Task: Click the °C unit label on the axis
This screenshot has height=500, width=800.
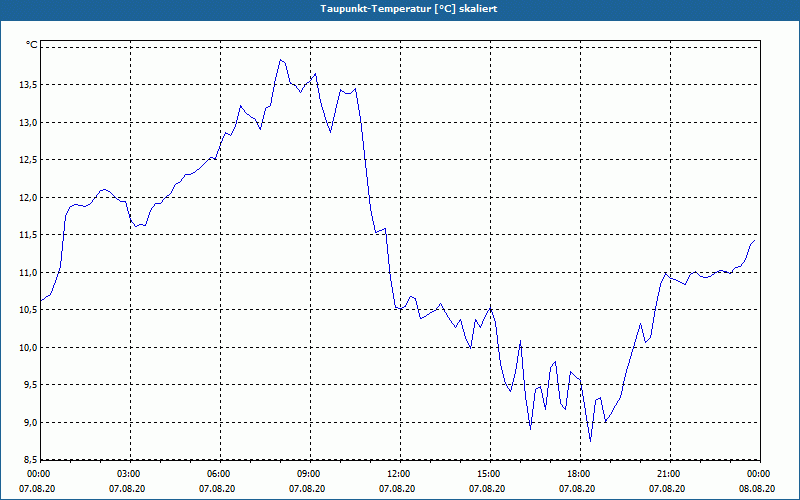Action: (32, 45)
